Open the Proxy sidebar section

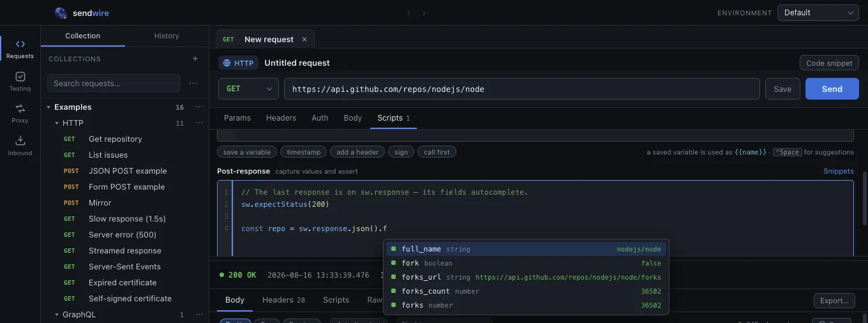(x=20, y=114)
